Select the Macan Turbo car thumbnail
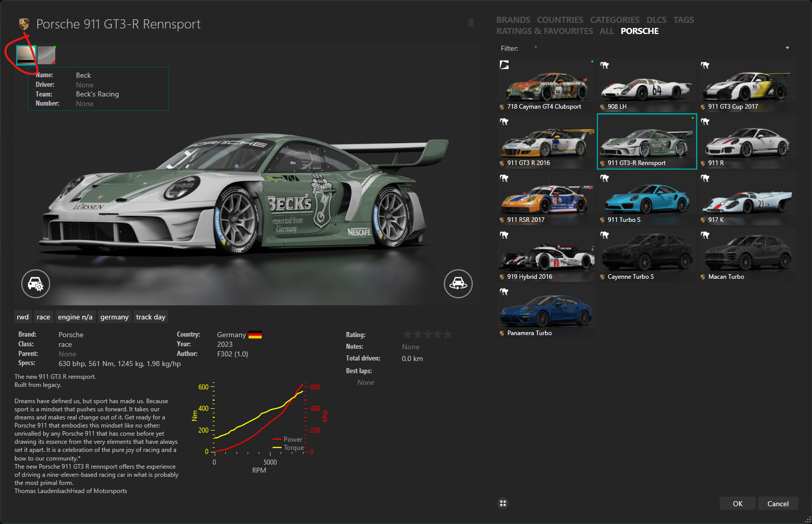812x524 pixels. tap(747, 255)
